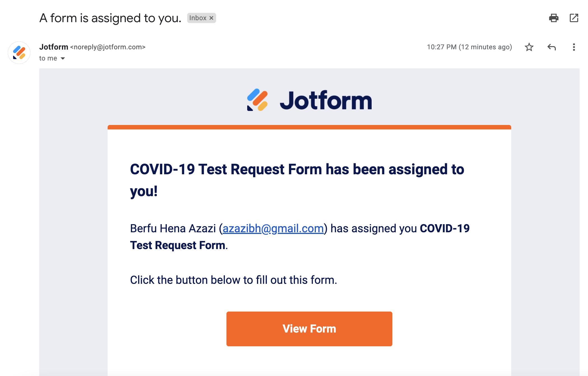The width and height of the screenshot is (588, 376).
Task: Reply to the Jotform email
Action: click(x=551, y=47)
